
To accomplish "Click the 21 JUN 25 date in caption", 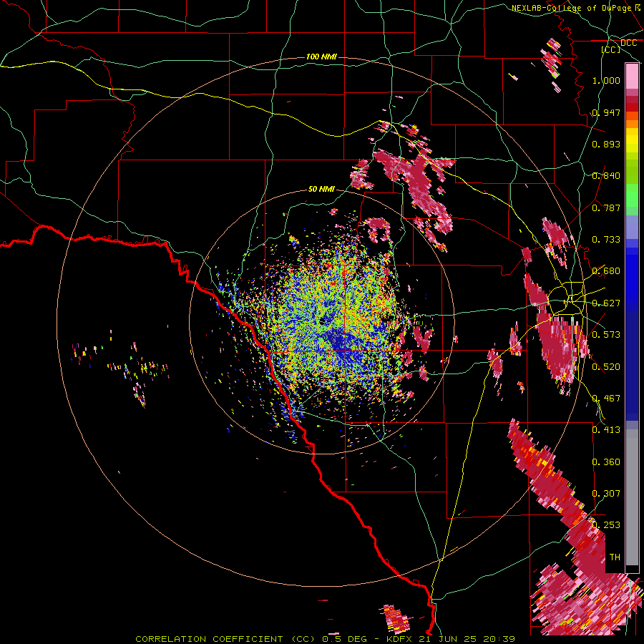I will pyautogui.click(x=448, y=639).
